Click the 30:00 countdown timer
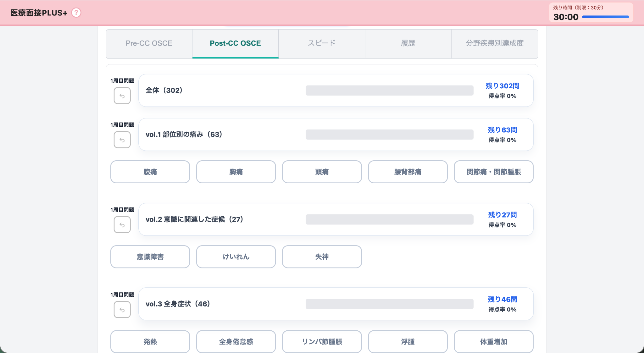Image resolution: width=644 pixels, height=353 pixels. point(566,17)
